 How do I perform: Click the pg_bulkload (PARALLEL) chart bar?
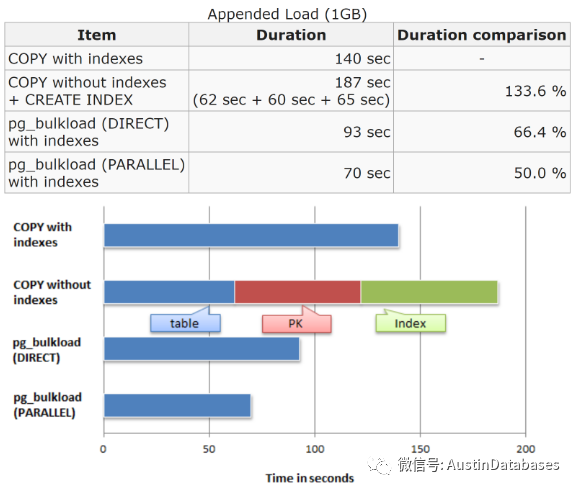coord(177,405)
